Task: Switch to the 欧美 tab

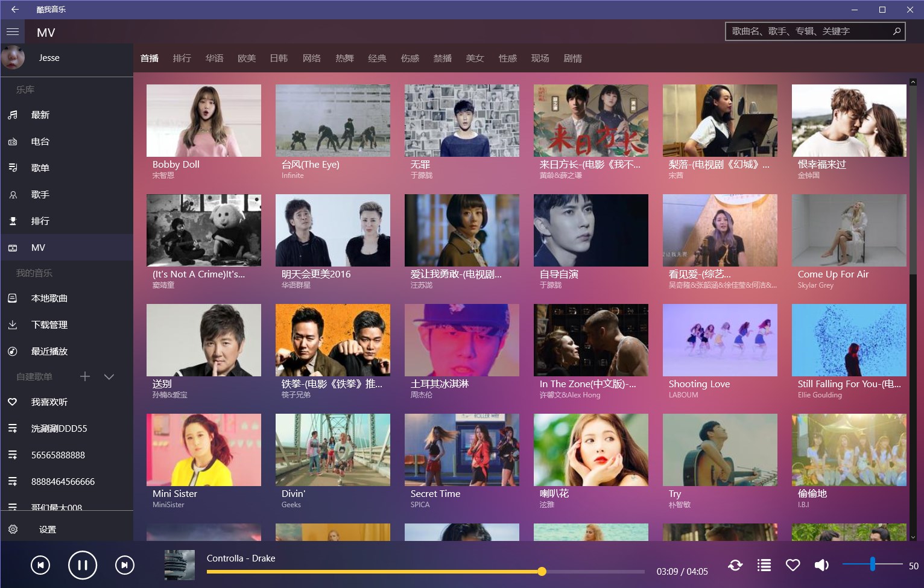Action: pyautogui.click(x=247, y=58)
